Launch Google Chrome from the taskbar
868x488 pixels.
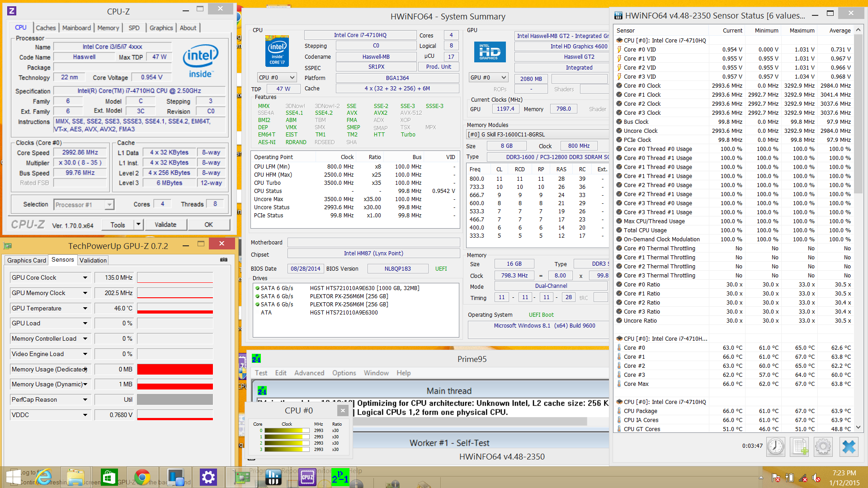pyautogui.click(x=142, y=477)
